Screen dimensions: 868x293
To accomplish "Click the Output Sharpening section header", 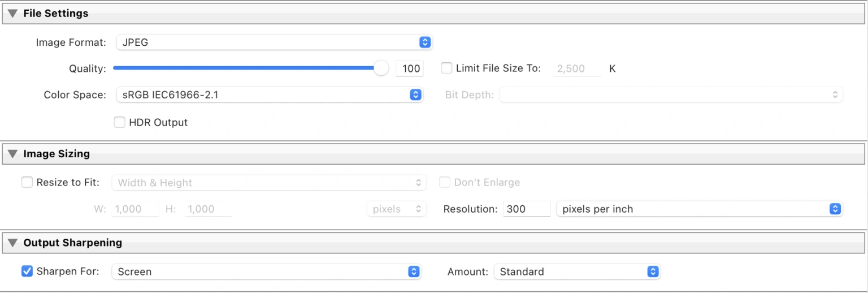I will click(x=72, y=243).
